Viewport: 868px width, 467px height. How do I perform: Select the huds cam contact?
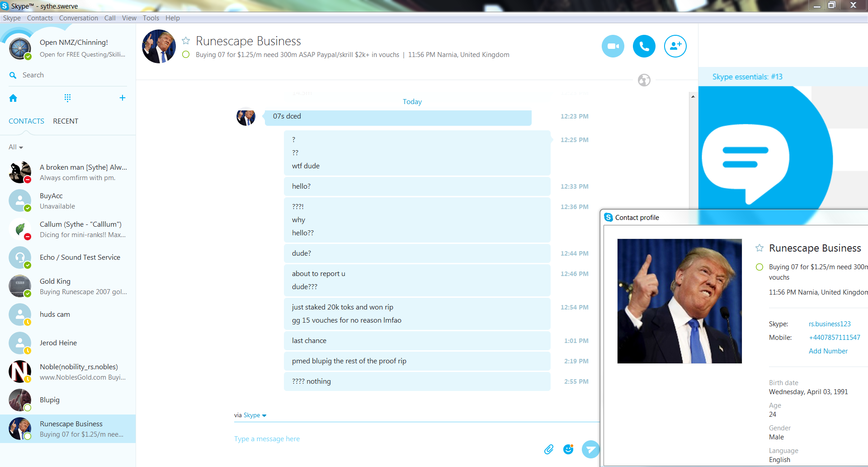[68, 315]
